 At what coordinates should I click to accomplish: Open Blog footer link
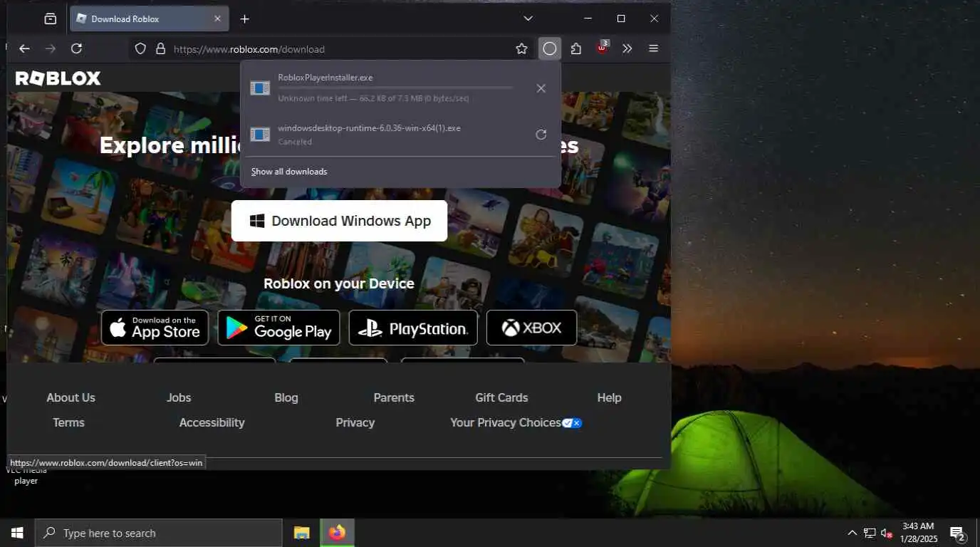[x=286, y=397]
